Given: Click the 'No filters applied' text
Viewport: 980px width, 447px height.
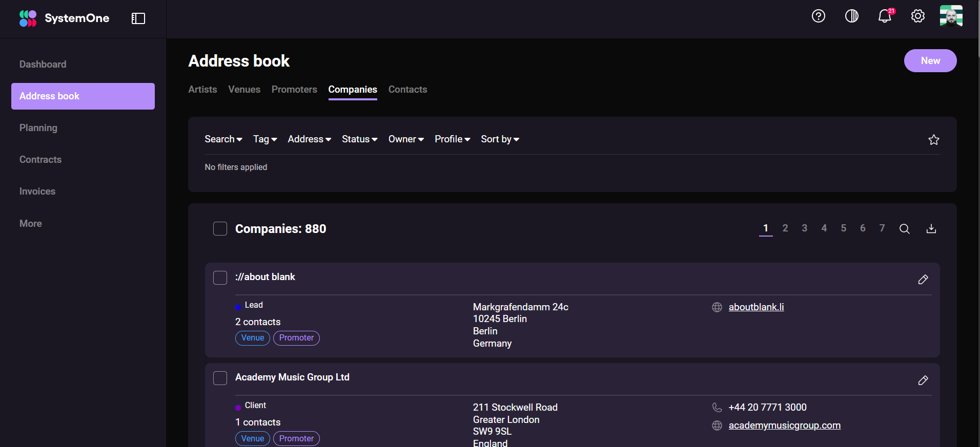Looking at the screenshot, I should pyautogui.click(x=236, y=167).
